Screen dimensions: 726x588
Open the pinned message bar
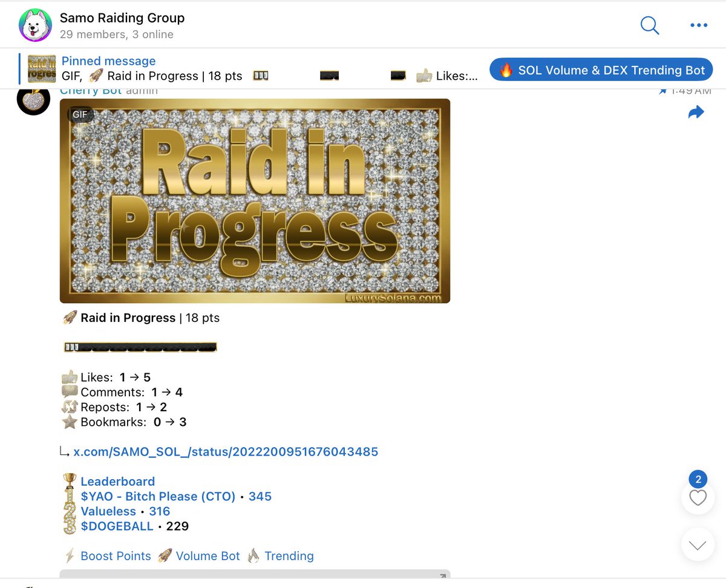point(251,68)
